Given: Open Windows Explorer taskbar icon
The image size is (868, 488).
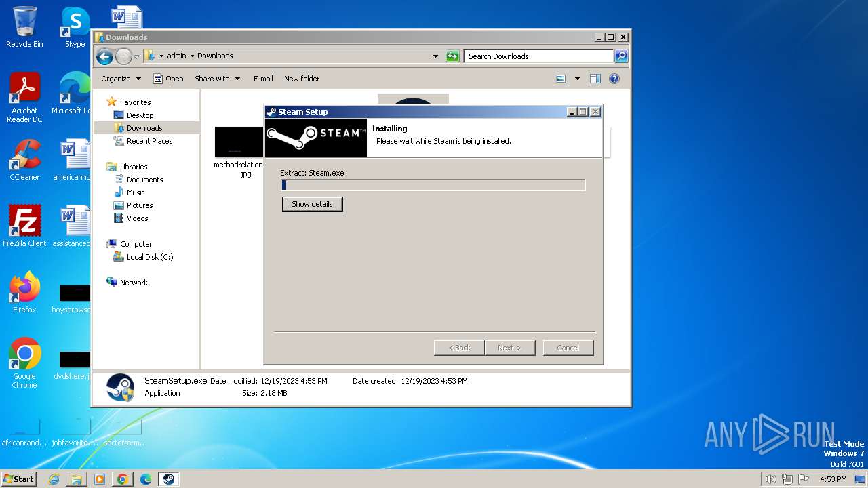Looking at the screenshot, I should 77,479.
